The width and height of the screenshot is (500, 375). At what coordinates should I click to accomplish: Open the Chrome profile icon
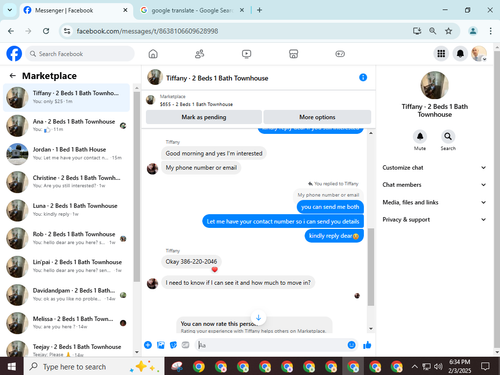pos(473,31)
